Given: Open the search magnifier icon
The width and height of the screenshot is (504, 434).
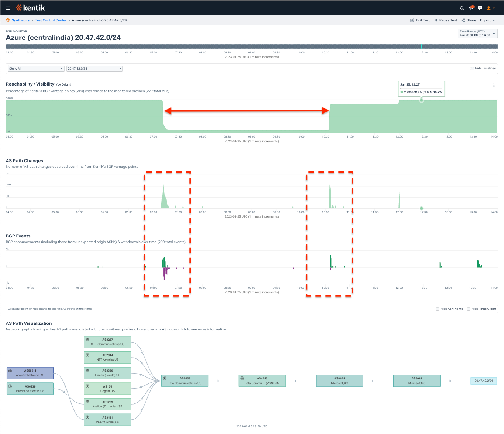Looking at the screenshot, I should (462, 8).
